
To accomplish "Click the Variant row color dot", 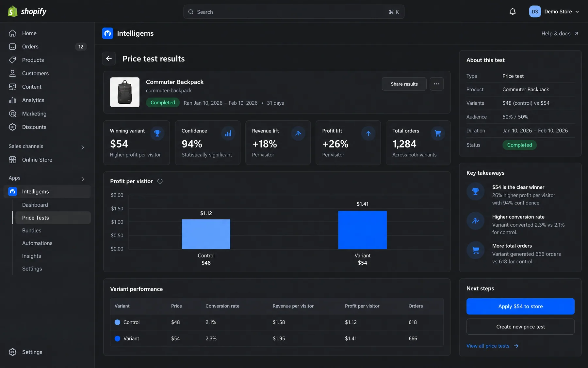I will point(118,339).
